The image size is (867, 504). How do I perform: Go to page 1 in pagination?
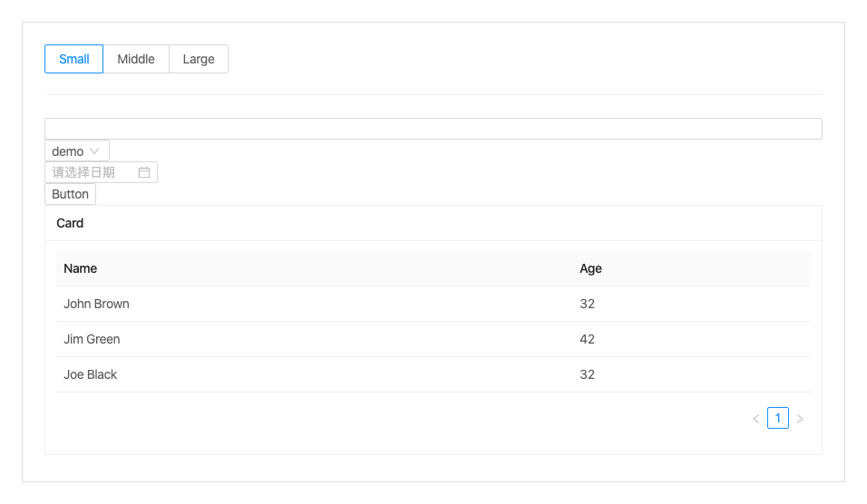coord(778,418)
